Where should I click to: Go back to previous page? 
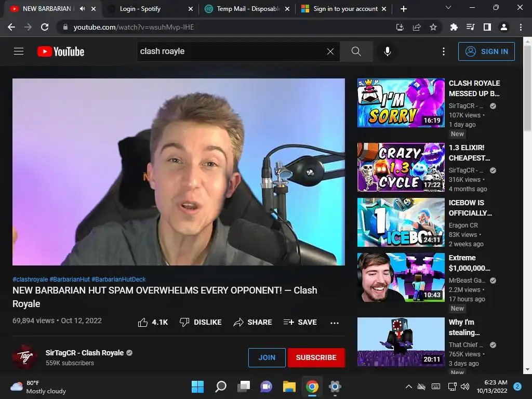[11, 27]
